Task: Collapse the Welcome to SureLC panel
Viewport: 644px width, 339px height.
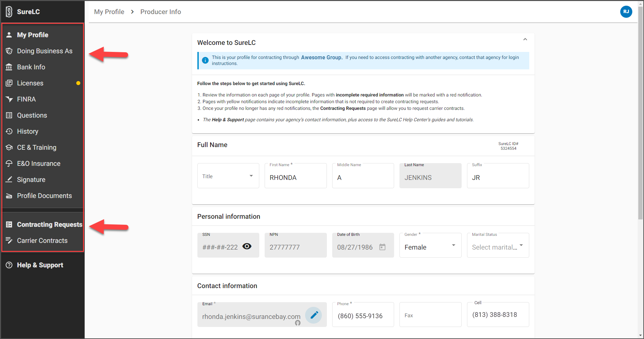Action: pos(525,40)
